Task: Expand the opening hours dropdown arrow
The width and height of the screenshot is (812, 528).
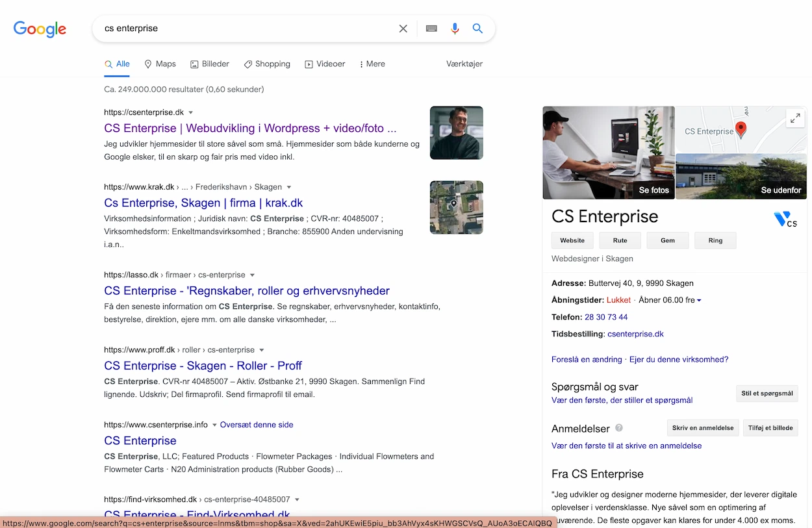Action: 699,301
